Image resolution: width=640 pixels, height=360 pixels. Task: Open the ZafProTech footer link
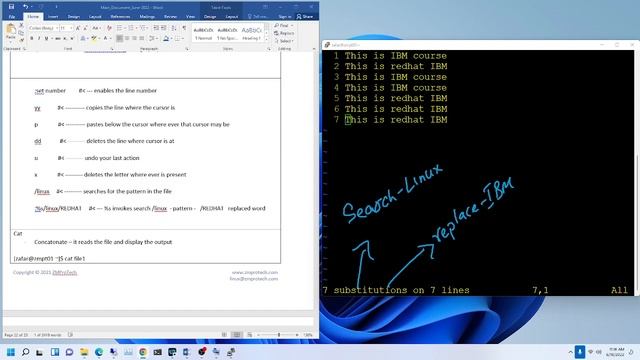[x=64, y=272]
